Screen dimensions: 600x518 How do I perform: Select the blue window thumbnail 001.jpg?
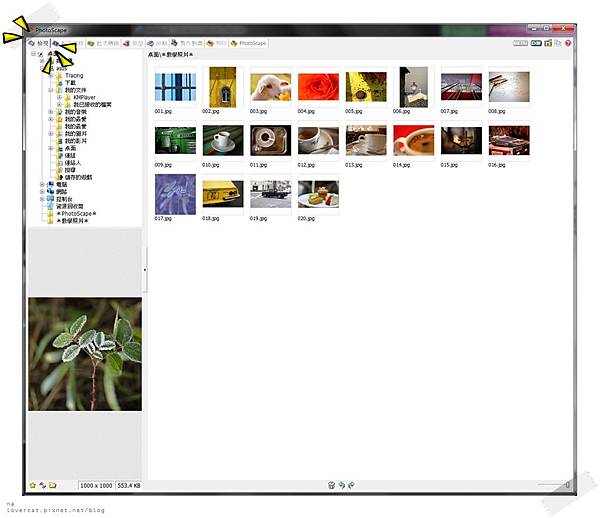point(175,87)
